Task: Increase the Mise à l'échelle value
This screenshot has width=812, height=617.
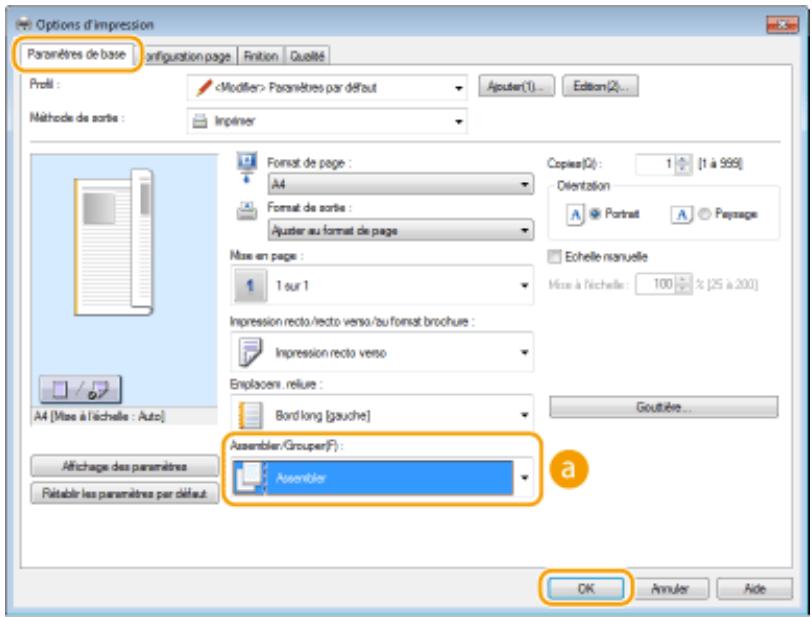Action: 684,280
